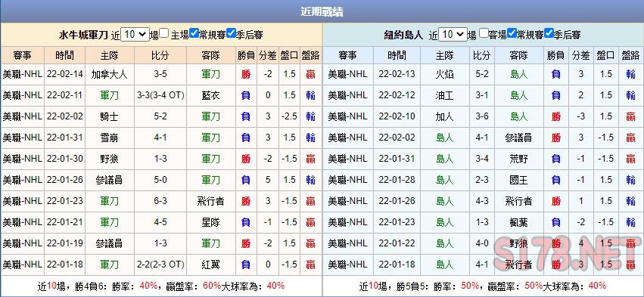The width and height of the screenshot is (644, 297).
Task: Open the game count dropdown for 水牛城軍刀
Action: (135, 35)
